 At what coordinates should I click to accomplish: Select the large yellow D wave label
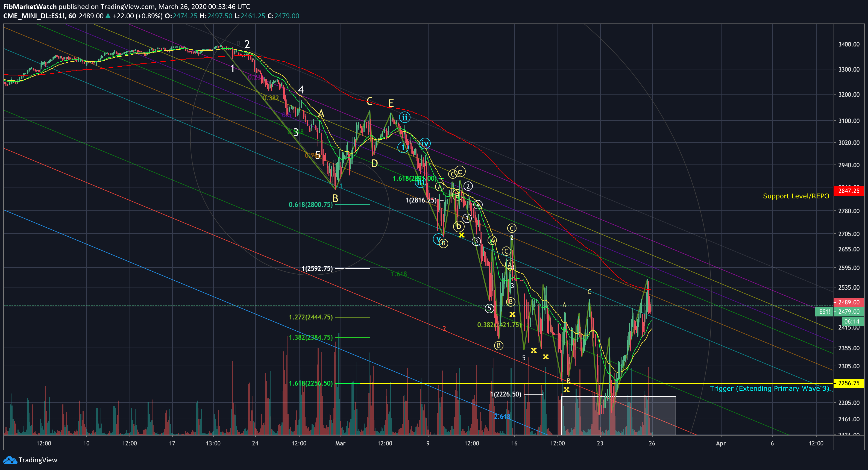click(x=374, y=164)
